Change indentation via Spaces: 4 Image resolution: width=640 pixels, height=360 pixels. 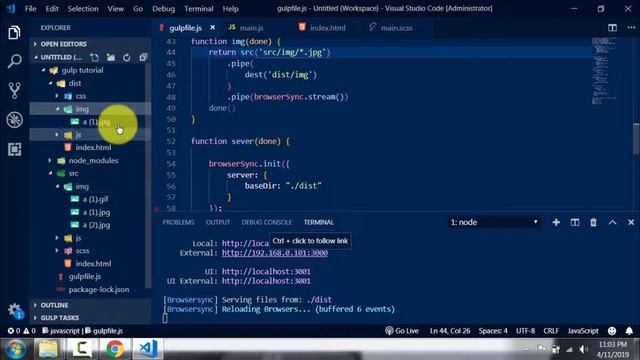493,331
